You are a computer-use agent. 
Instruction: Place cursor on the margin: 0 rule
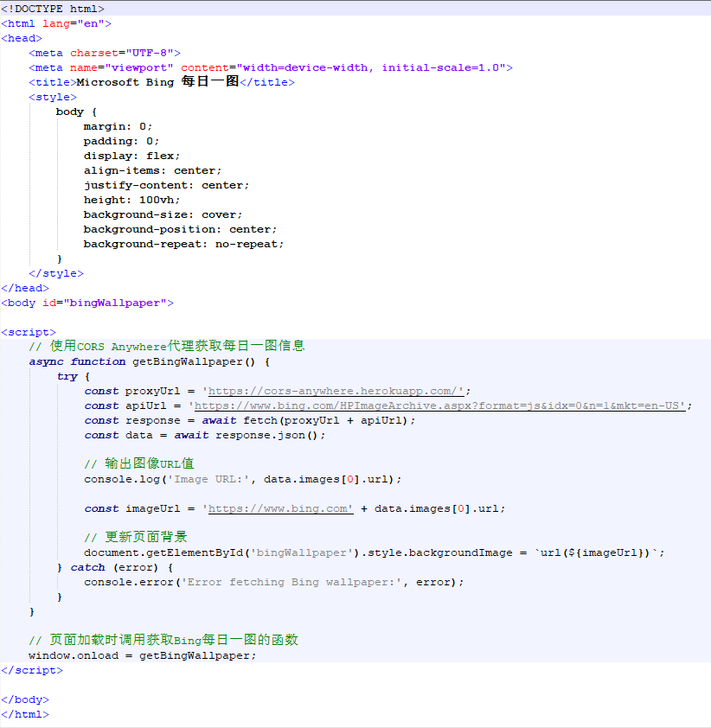point(118,126)
